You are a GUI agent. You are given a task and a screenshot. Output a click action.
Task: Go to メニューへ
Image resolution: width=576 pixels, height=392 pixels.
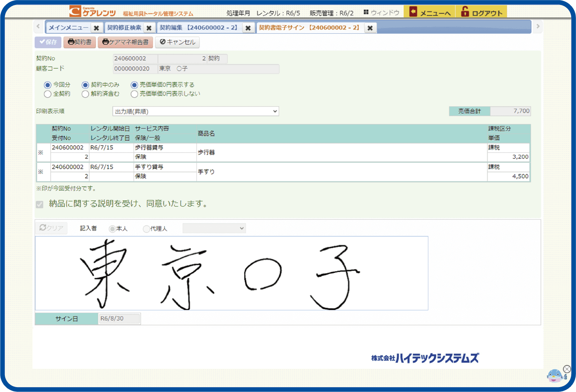tap(430, 12)
